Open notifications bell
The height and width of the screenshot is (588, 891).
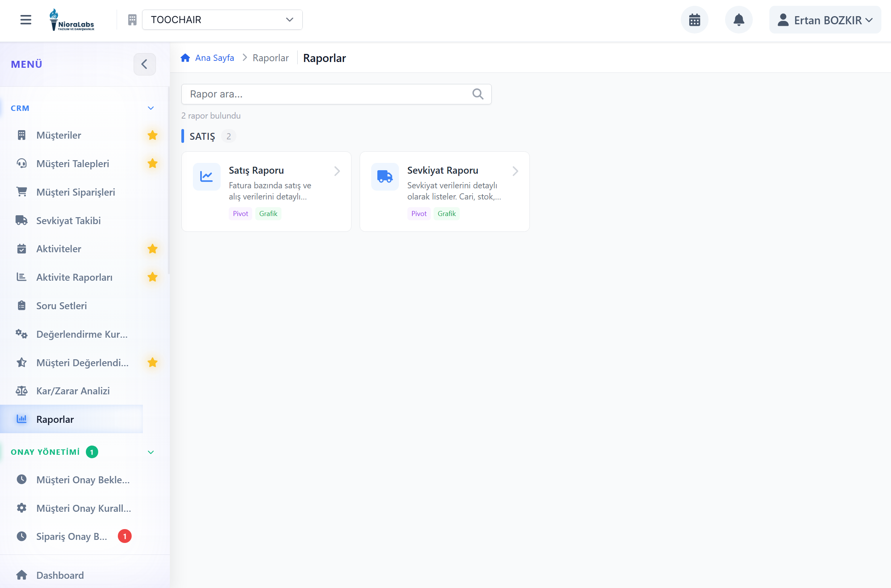pos(738,20)
